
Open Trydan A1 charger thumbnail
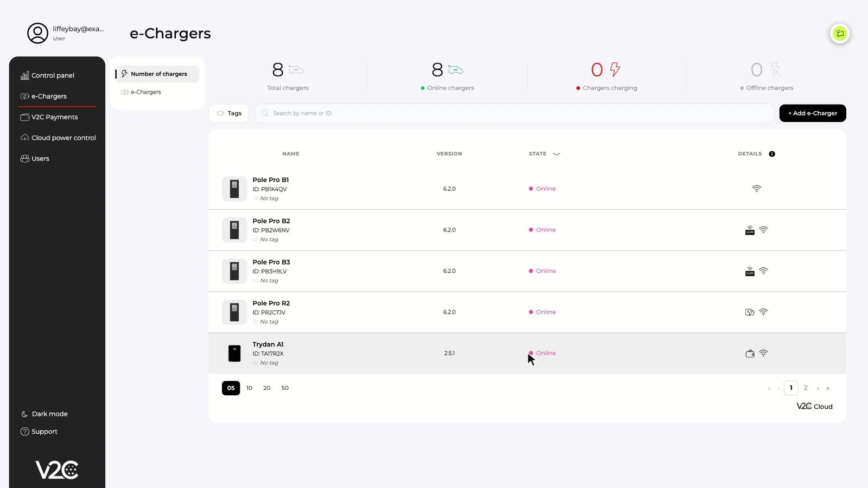234,354
